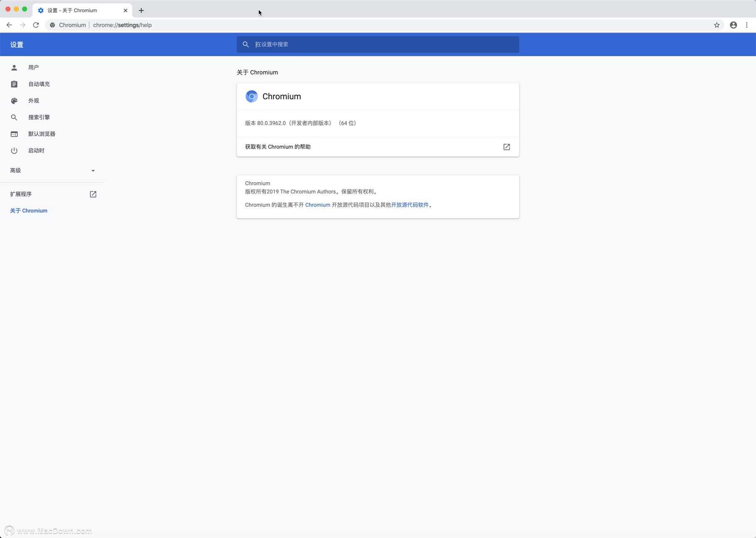This screenshot has height=538, width=756.
Task: Select the 设置 - 关于 Chromium tab
Action: tap(82, 10)
